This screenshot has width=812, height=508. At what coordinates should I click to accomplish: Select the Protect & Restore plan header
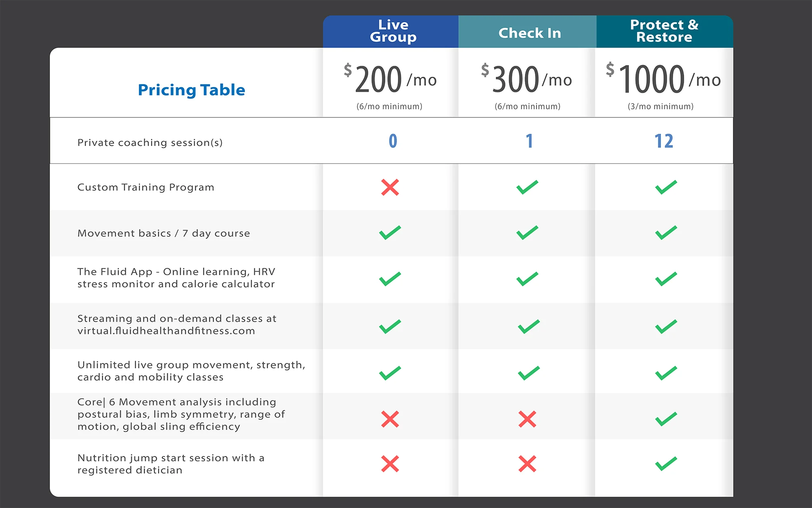[665, 31]
